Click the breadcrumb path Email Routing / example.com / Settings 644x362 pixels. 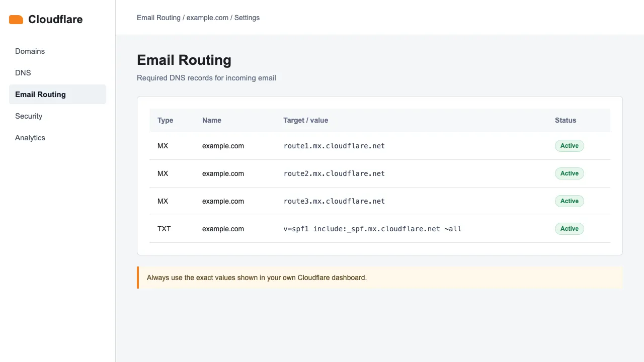click(x=198, y=18)
